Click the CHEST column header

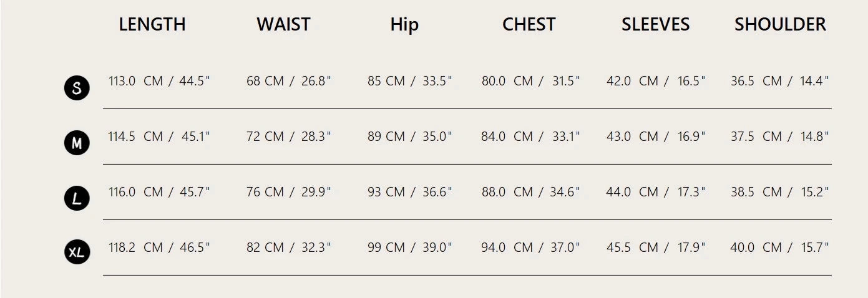tap(529, 24)
